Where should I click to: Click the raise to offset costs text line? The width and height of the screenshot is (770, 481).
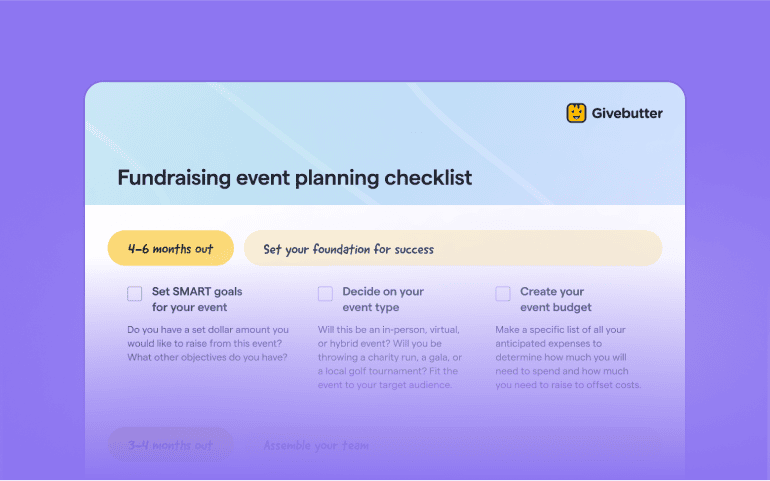[568, 385]
